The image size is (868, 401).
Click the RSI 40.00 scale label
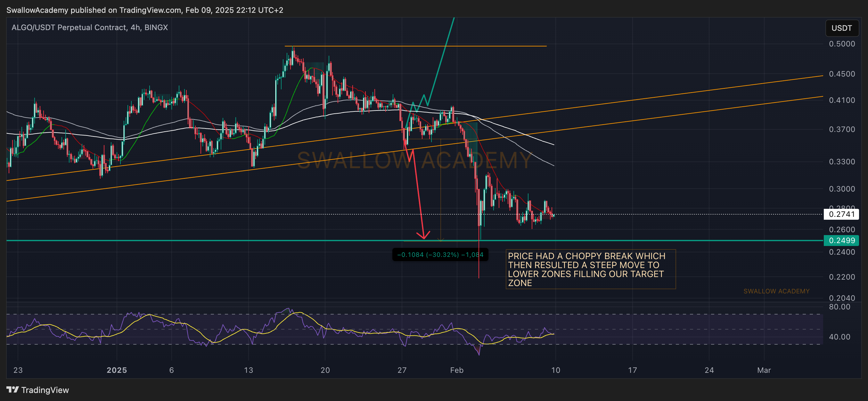839,337
